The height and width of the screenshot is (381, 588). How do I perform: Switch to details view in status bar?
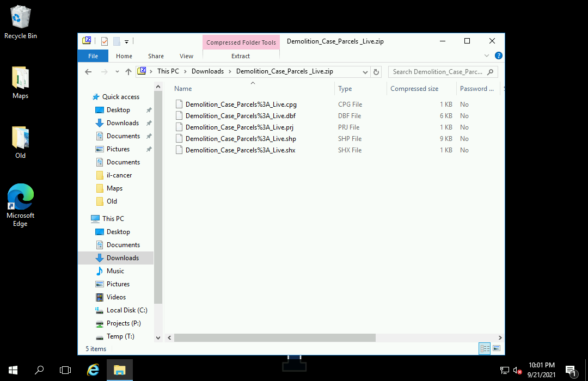(x=485, y=348)
